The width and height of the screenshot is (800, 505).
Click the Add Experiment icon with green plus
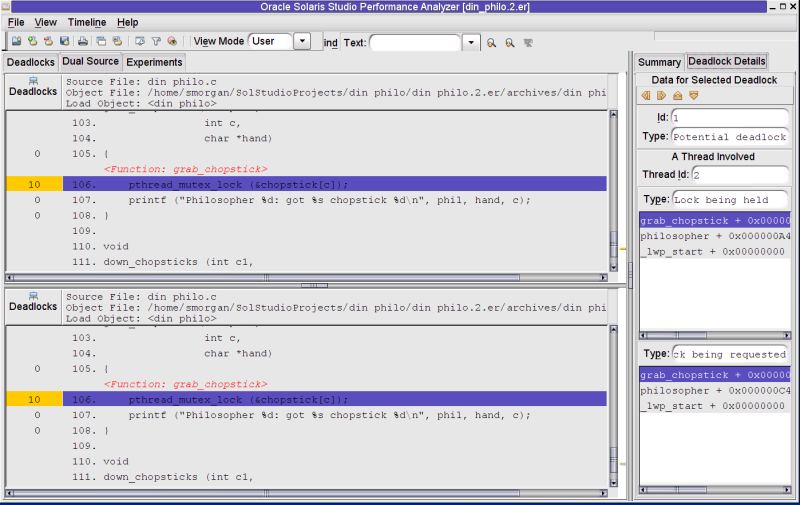[x=33, y=41]
